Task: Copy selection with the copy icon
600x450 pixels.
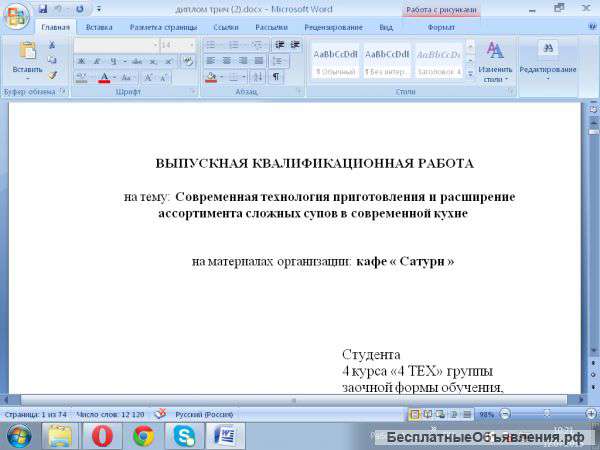Action: [x=52, y=60]
